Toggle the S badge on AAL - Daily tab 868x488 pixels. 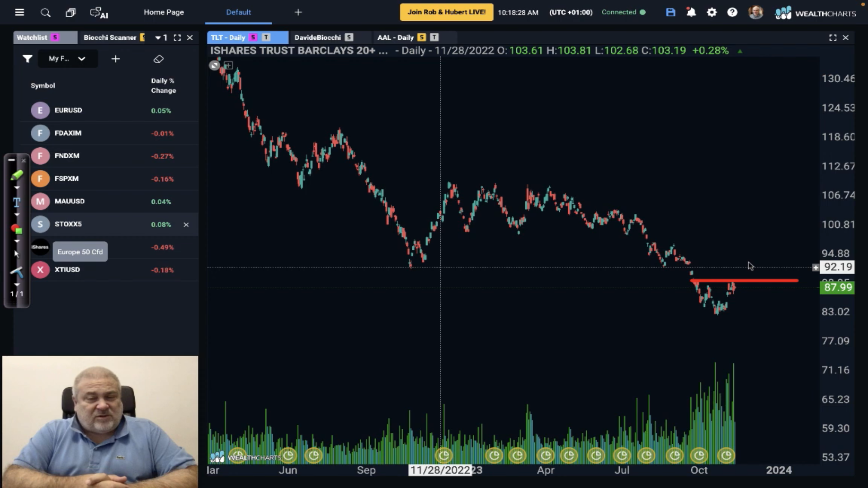click(421, 38)
